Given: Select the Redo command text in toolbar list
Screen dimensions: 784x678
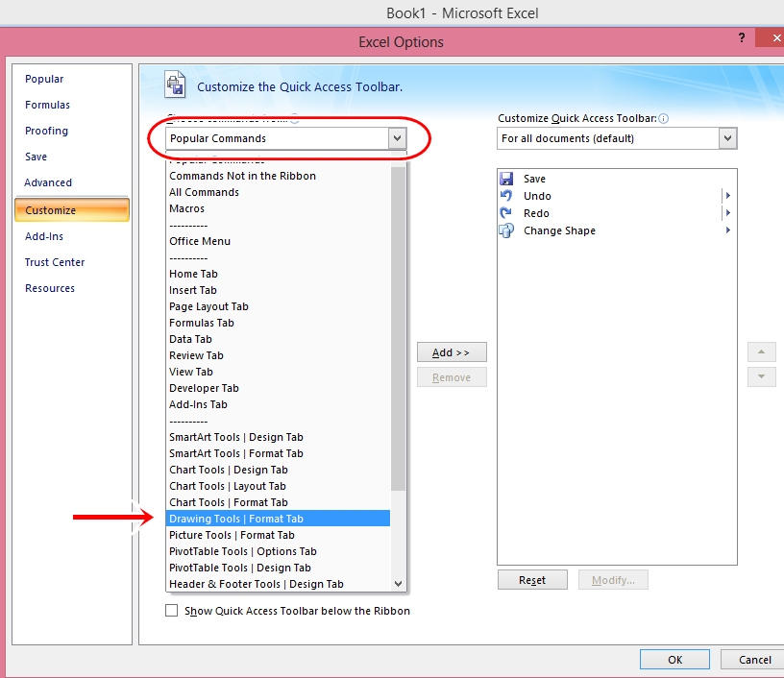Looking at the screenshot, I should pyautogui.click(x=536, y=213).
